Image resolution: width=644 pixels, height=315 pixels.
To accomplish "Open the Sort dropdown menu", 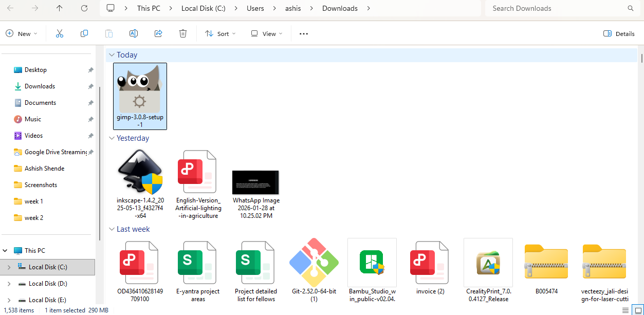I will click(220, 33).
